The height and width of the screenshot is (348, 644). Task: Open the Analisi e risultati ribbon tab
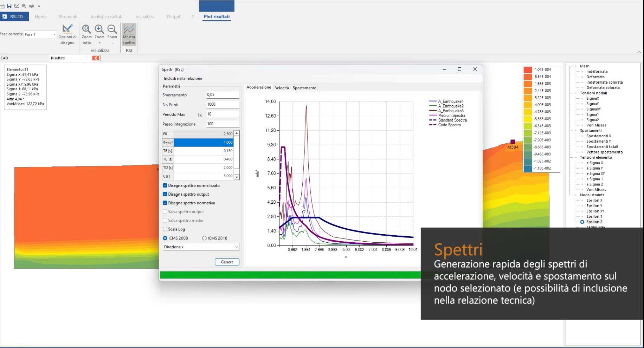click(106, 17)
